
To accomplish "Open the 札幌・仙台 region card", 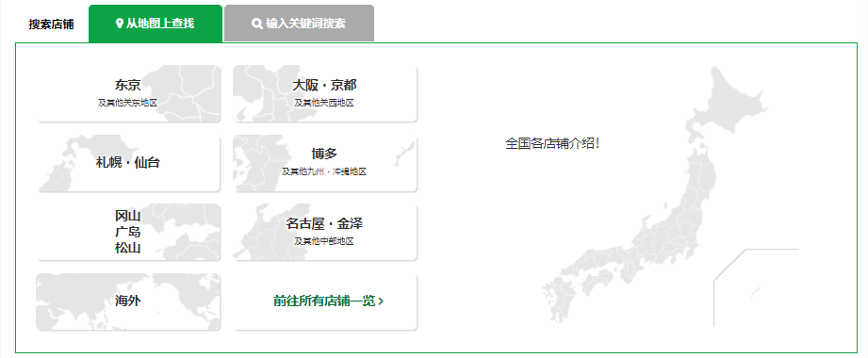I will tap(128, 163).
